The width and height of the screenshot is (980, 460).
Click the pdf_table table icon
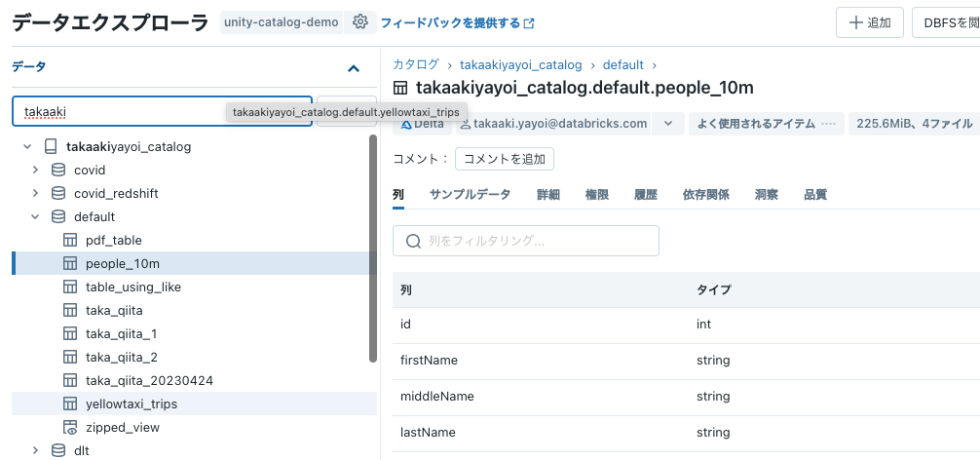[x=70, y=240]
